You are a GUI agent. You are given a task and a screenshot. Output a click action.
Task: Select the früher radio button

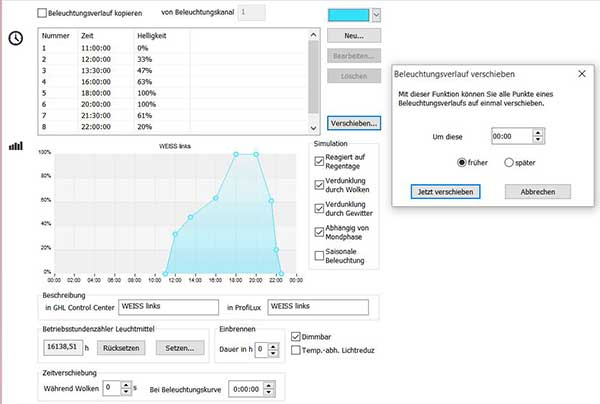point(462,162)
